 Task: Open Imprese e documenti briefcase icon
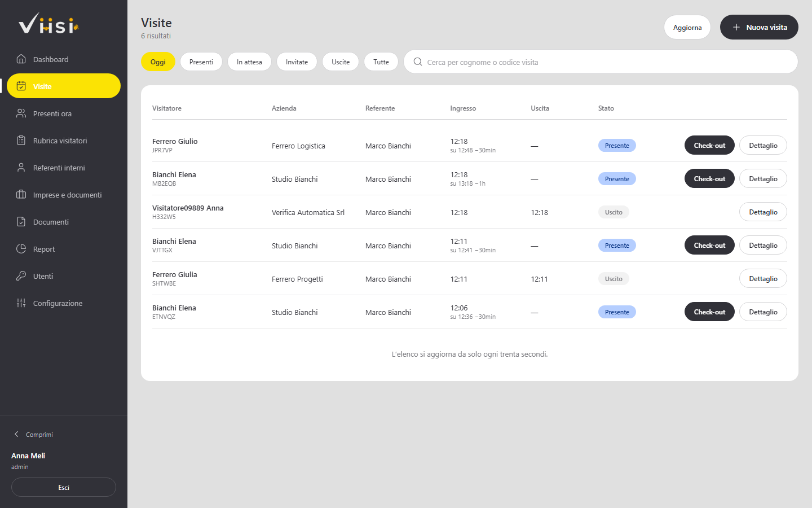pos(21,194)
